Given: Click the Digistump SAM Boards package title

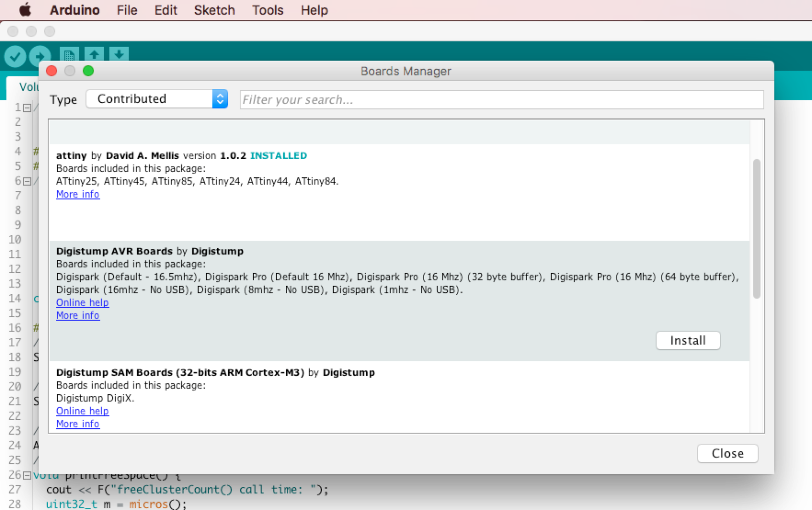Looking at the screenshot, I should (180, 373).
